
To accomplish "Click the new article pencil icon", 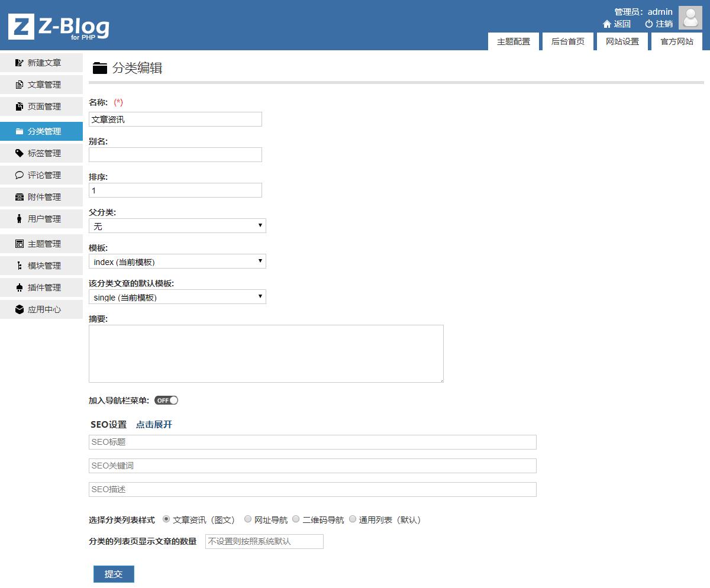I will click(x=20, y=63).
